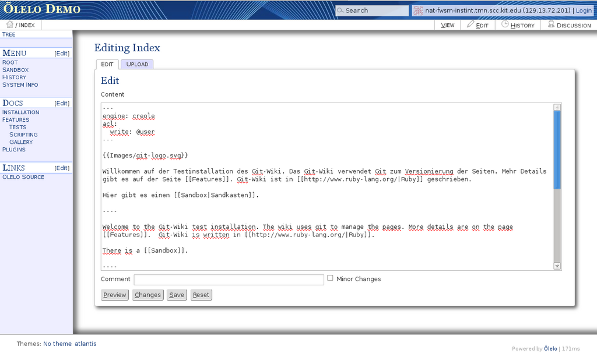Focus the Comment input field
This screenshot has height=364, width=597.
click(229, 280)
